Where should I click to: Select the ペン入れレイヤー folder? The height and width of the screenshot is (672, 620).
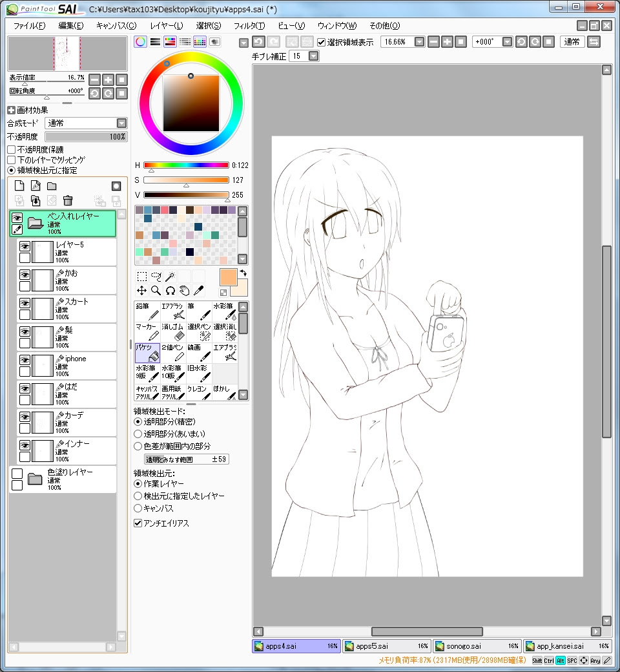63,224
